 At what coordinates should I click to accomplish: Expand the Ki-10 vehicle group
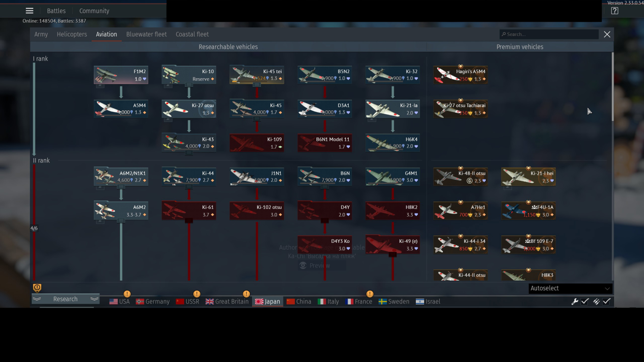[x=189, y=85]
